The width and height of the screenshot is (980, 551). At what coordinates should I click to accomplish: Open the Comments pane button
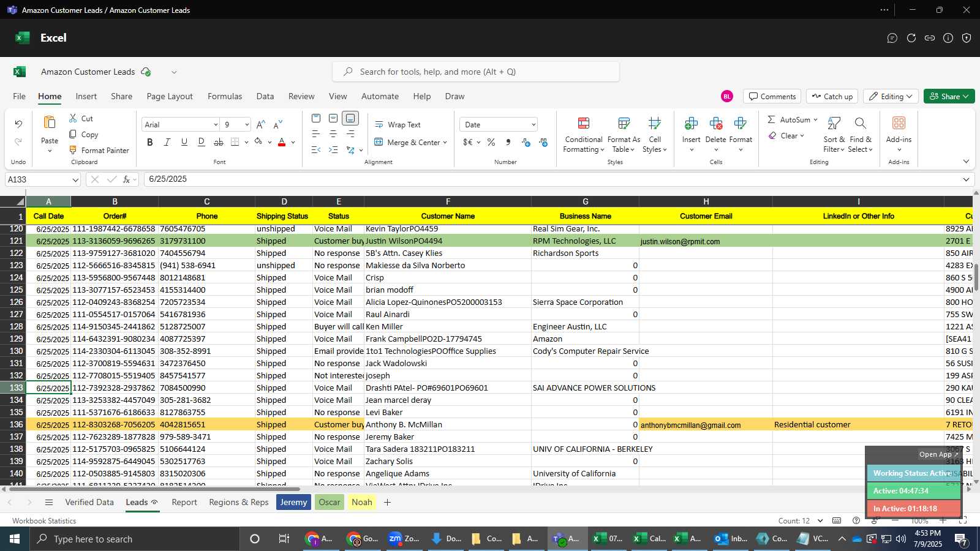click(x=772, y=97)
